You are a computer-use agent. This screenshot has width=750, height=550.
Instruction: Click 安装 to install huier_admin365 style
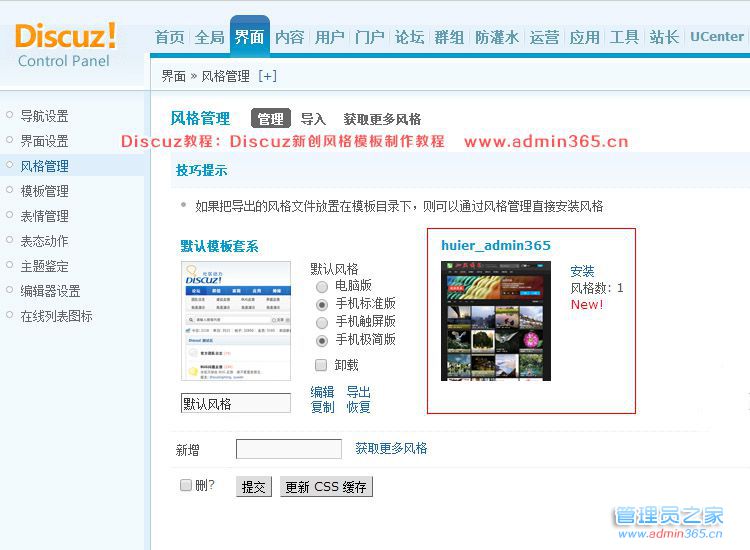pyautogui.click(x=583, y=271)
